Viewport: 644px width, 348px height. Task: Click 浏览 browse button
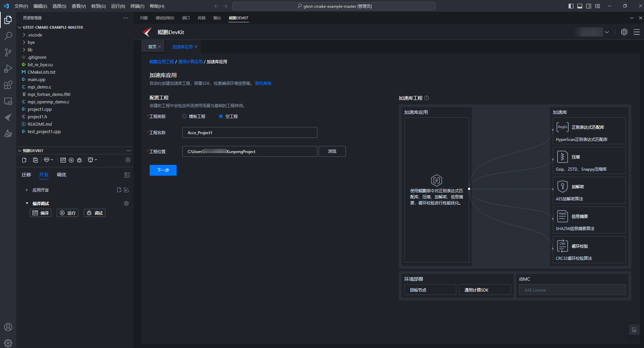[332, 151]
